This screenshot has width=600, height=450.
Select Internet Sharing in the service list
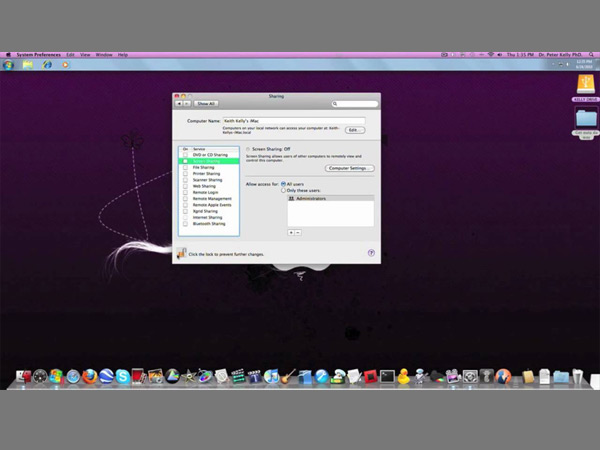[209, 218]
